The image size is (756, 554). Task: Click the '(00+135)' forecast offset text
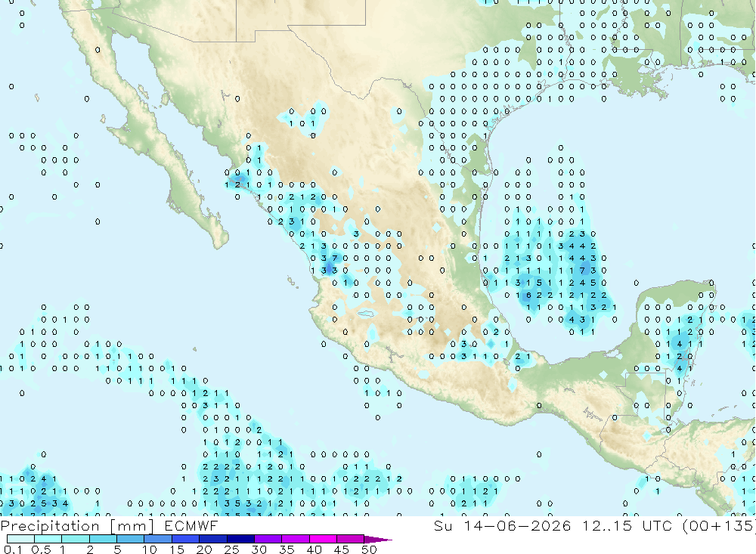[x=719, y=525]
